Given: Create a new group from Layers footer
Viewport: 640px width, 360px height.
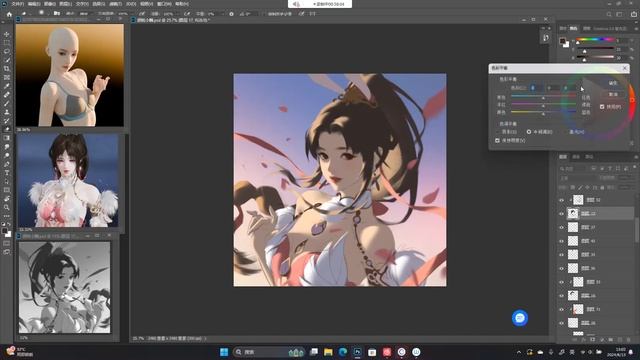Looking at the screenshot, I should coord(611,340).
